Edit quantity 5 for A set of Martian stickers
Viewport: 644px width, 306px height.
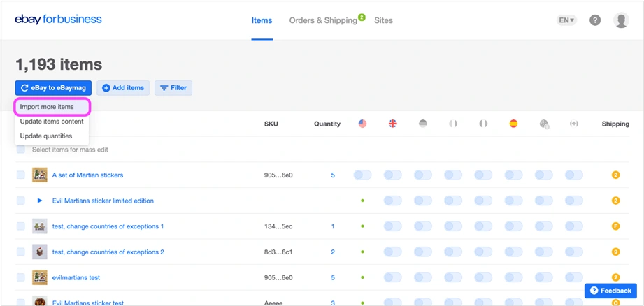coord(333,175)
